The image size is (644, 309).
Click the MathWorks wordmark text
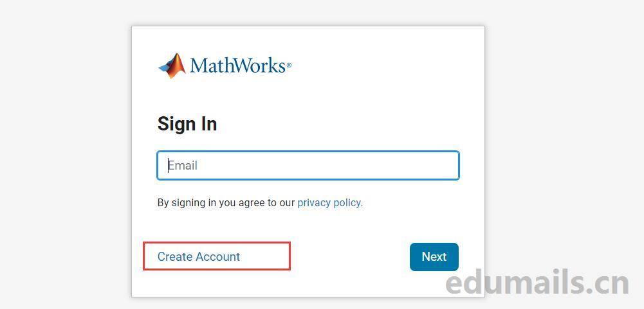point(237,66)
